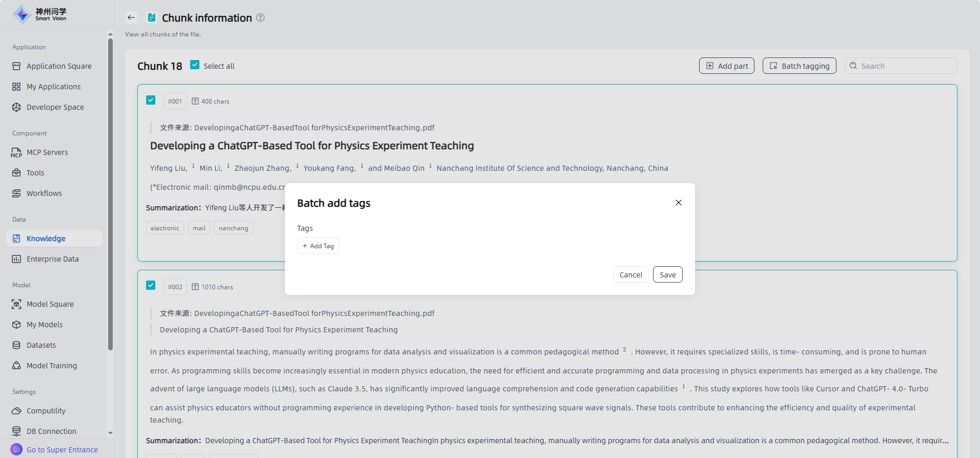
Task: Open Application Square from the sidebar
Action: 59,66
